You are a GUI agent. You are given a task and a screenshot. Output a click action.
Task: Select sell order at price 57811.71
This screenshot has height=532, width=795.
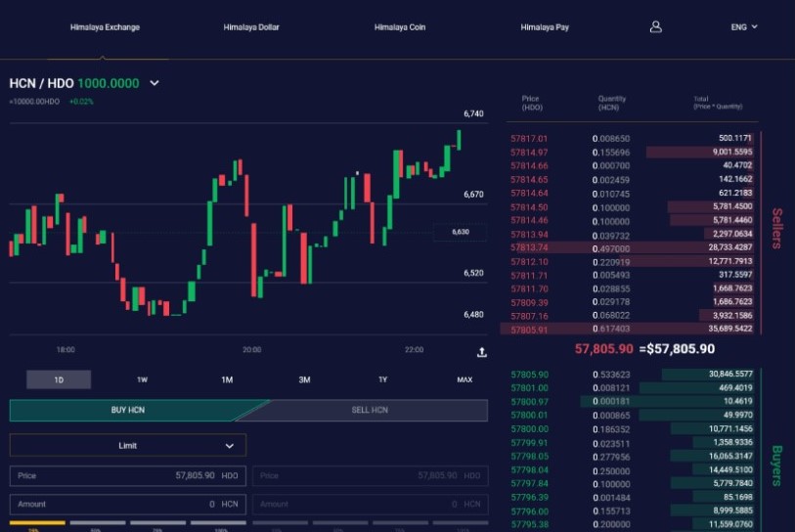[x=632, y=275]
